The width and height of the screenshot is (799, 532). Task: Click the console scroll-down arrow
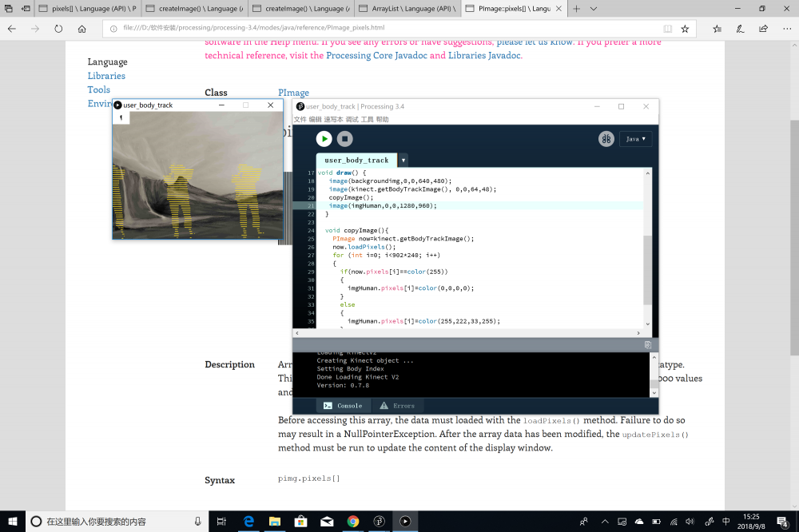[654, 393]
